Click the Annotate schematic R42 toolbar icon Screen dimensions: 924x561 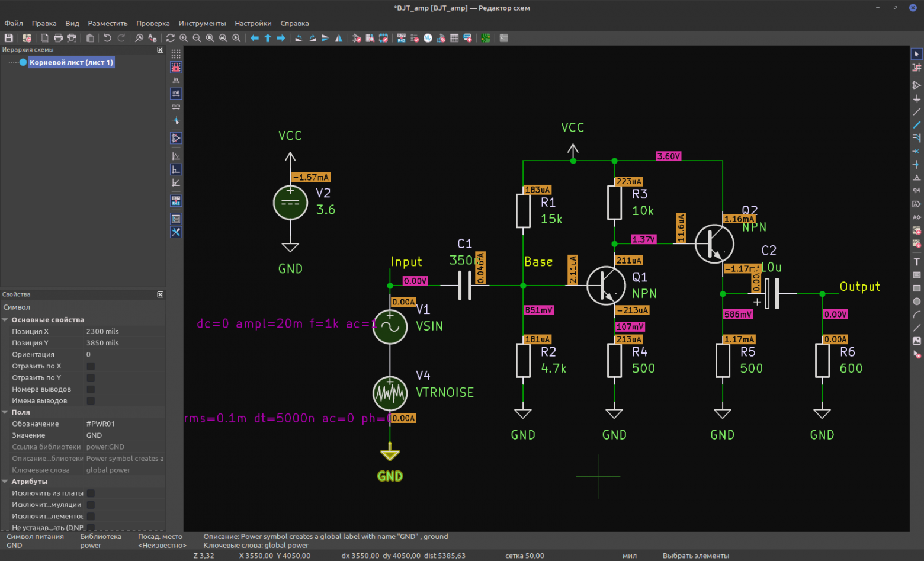pos(402,38)
